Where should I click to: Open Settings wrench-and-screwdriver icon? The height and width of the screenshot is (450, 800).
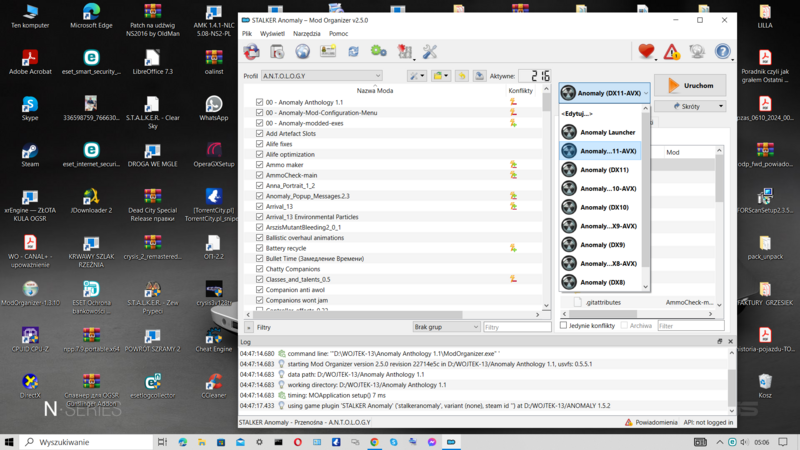pyautogui.click(x=430, y=52)
